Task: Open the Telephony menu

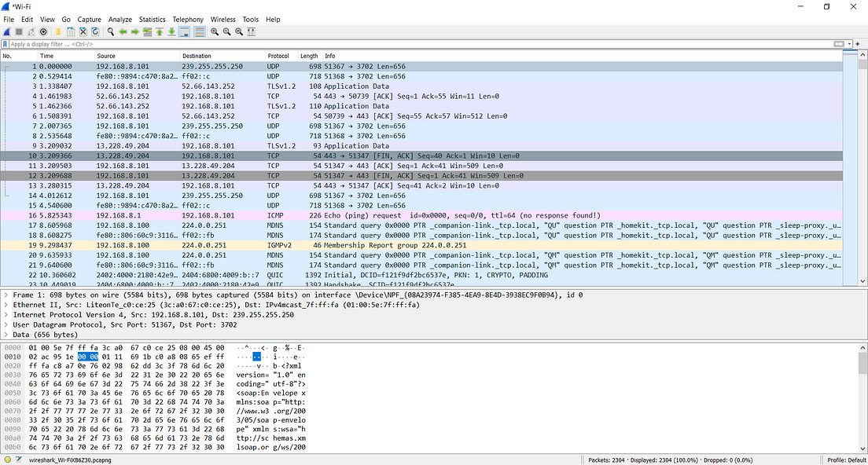Action: tap(188, 20)
